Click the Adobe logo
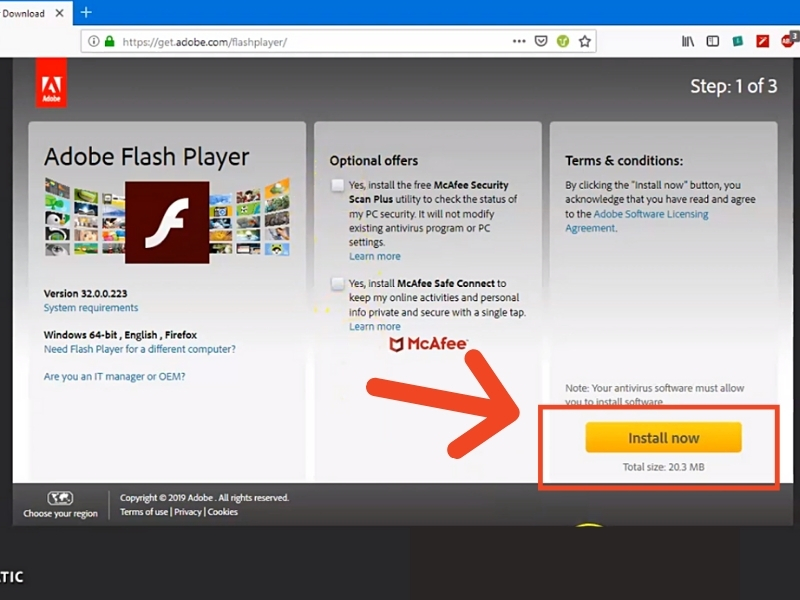The height and width of the screenshot is (600, 800). [x=51, y=83]
